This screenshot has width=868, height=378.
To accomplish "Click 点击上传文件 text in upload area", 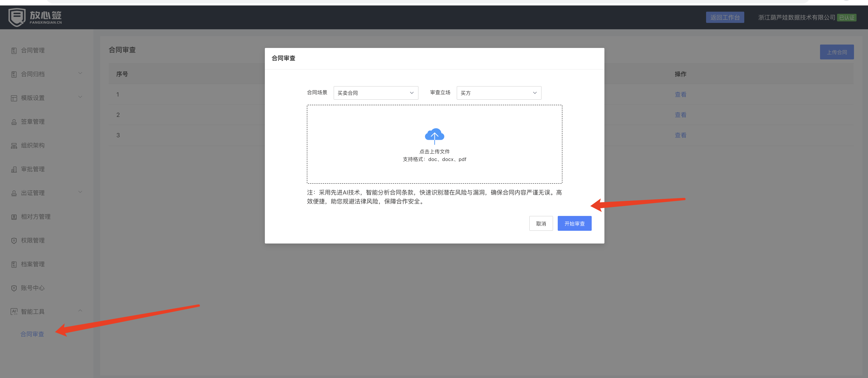I will 434,152.
